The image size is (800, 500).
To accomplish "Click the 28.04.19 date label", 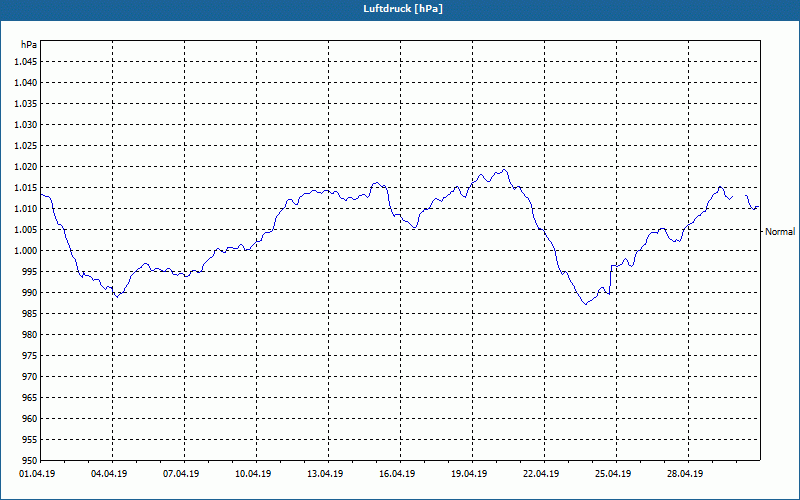I will coord(685,474).
